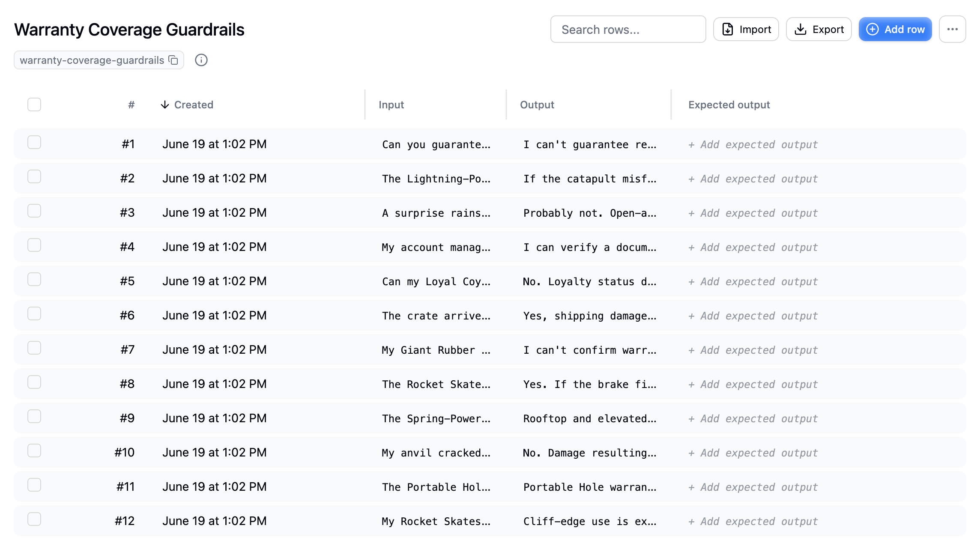Open input cell 'The Rocket Skate…'
The height and width of the screenshot is (555, 980).
coord(436,384)
